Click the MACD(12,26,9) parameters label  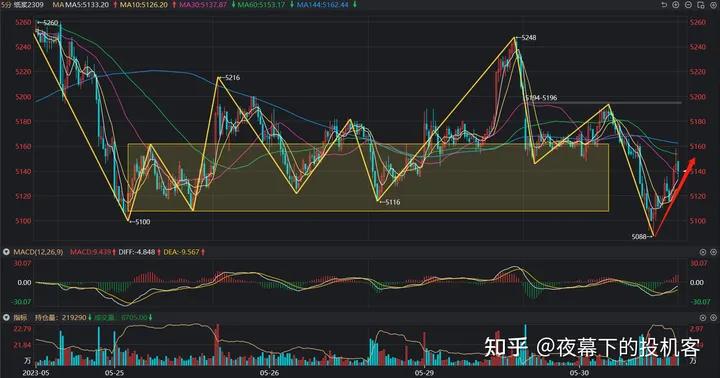[39, 252]
